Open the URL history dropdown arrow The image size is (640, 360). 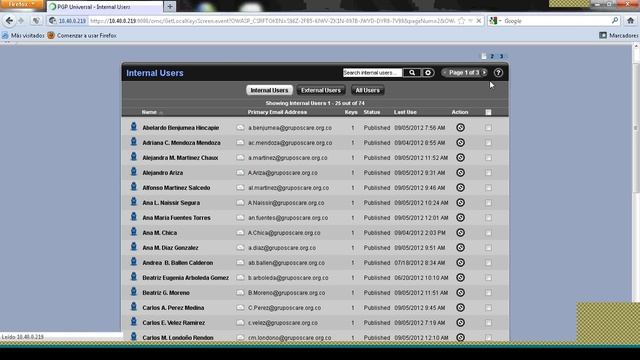click(x=470, y=21)
